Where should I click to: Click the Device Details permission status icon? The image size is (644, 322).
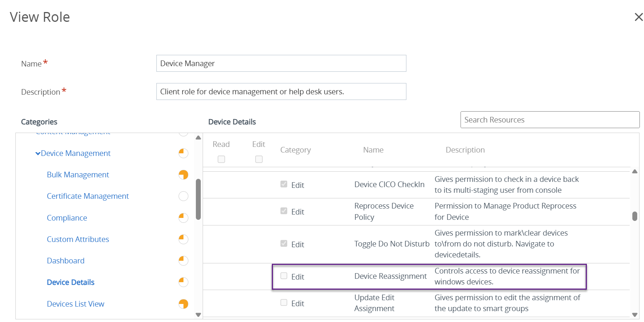183,282
